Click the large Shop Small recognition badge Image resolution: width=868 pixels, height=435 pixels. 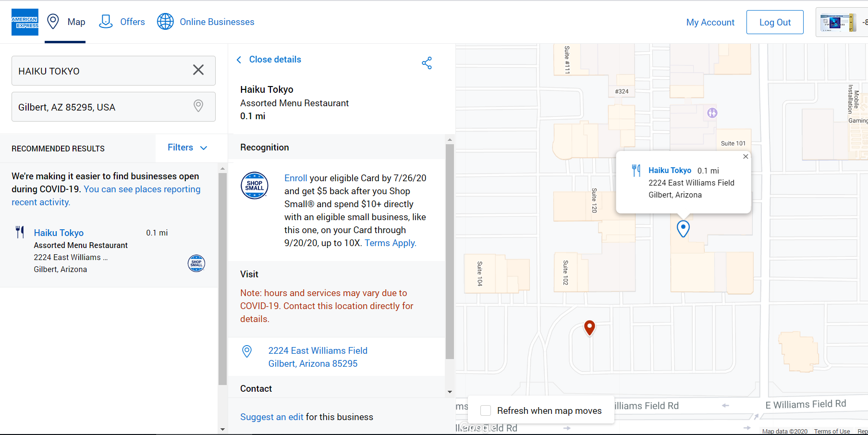click(x=255, y=186)
